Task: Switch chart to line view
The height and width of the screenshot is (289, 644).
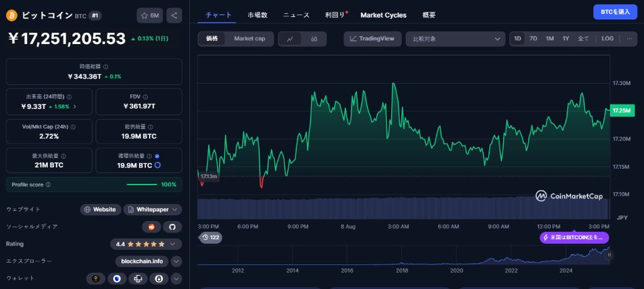Action: pos(290,39)
